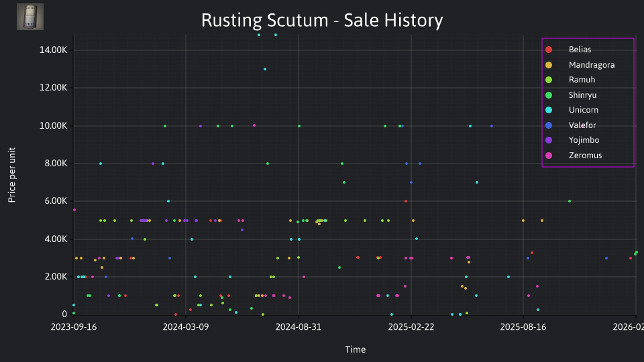This screenshot has height=362, width=644.
Task: Click the Rusting Scutum - Sale History title
Action: coord(322,20)
